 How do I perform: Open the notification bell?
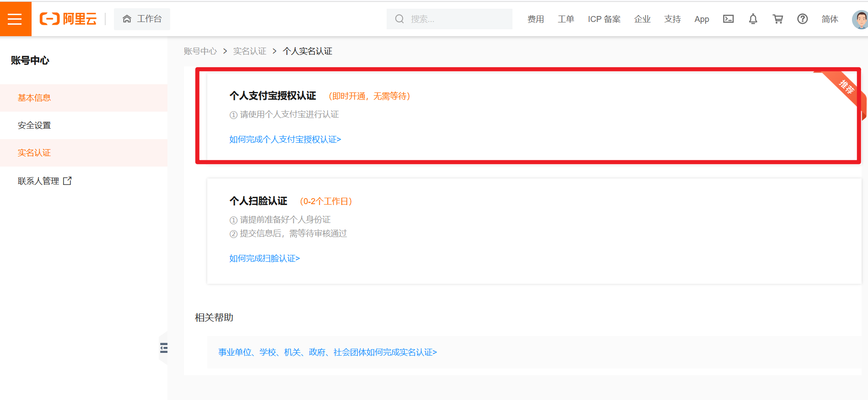click(753, 19)
